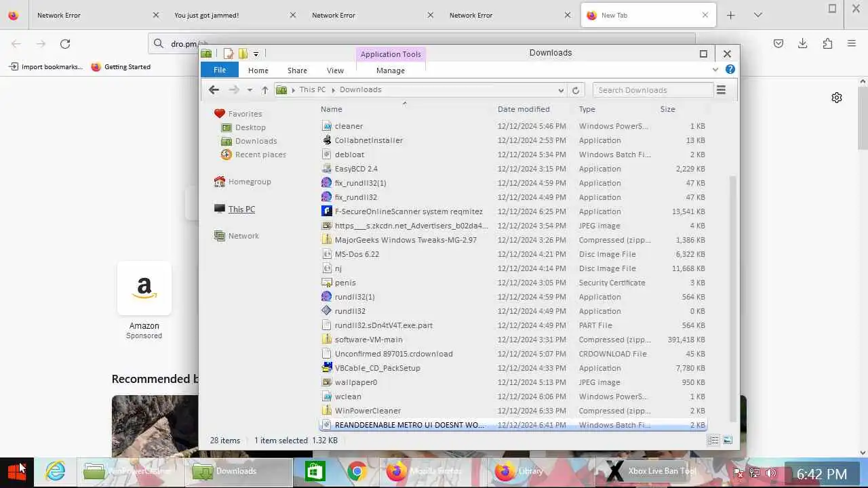
Task: Select the nj disc image file
Action: coord(512,268)
